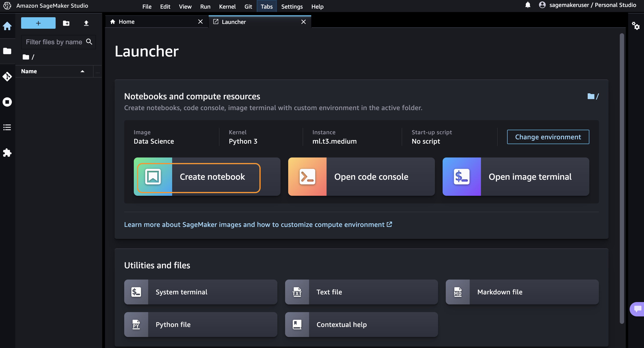Click the Create notebook icon button
The height and width of the screenshot is (348, 644).
[153, 176]
